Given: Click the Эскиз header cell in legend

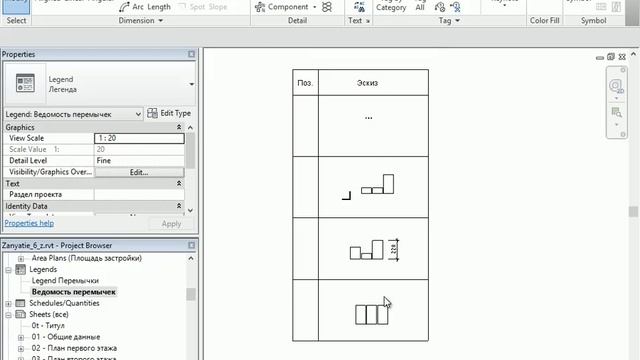Looking at the screenshot, I should pos(373,83).
